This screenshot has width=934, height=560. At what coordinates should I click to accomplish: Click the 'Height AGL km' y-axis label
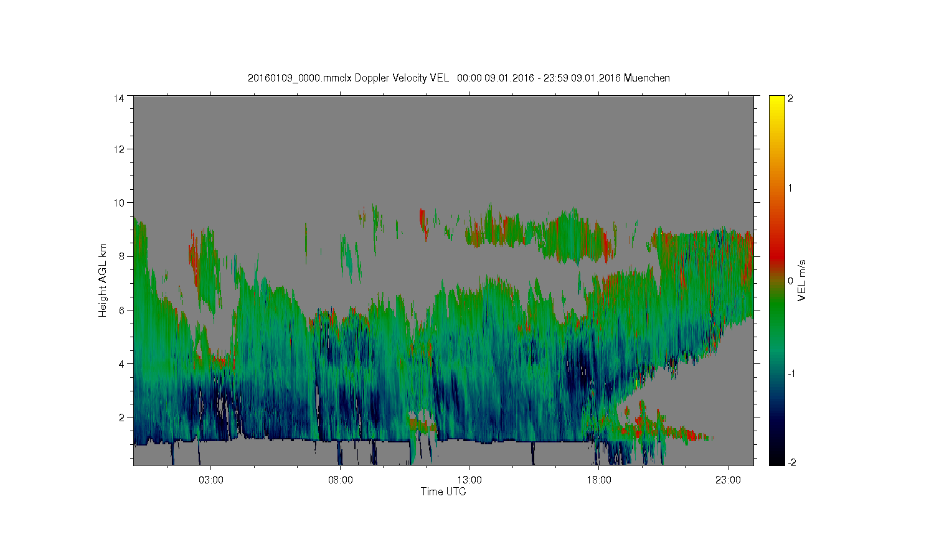click(103, 280)
